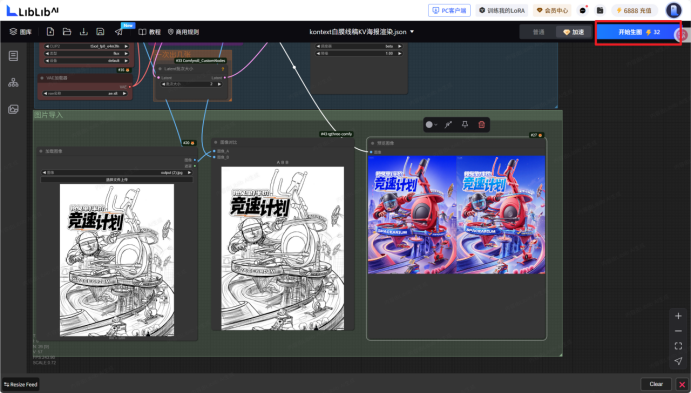Switch to 加速 accelerated mode
The image size is (691, 393).
pos(573,32)
